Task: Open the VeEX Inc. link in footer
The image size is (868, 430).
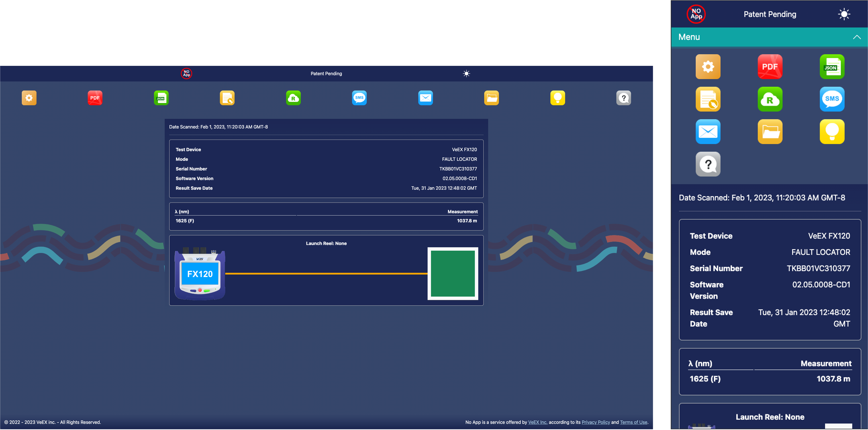Action: point(537,422)
